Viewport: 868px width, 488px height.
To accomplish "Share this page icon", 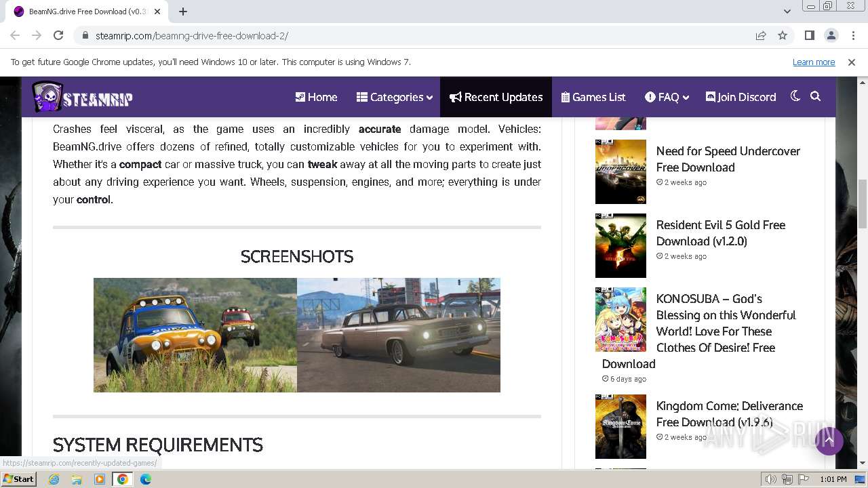I will (761, 35).
